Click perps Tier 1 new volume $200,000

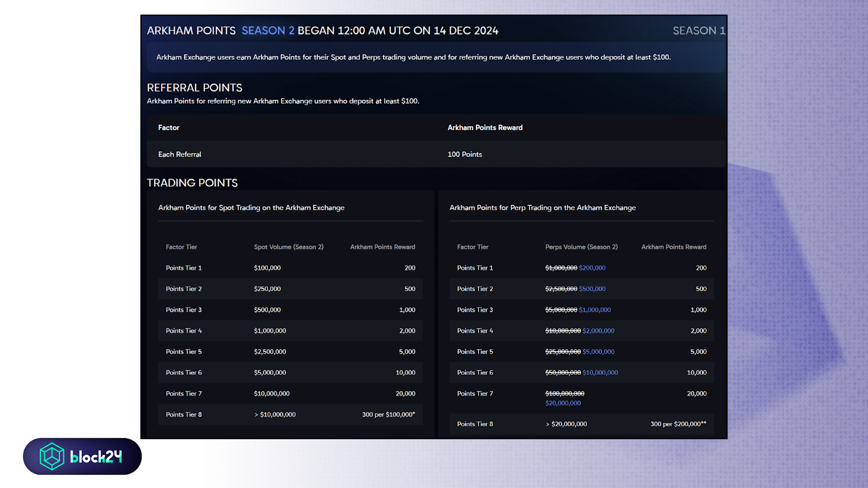pos(592,268)
